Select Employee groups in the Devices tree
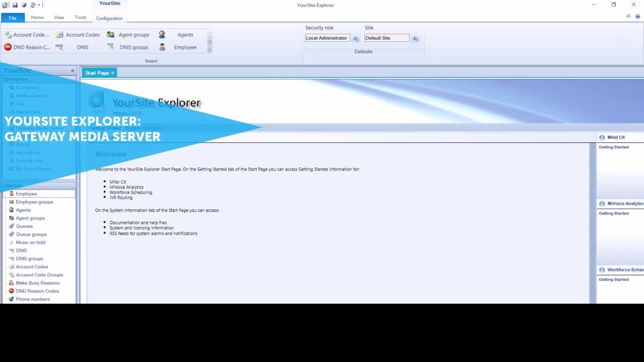 [34, 202]
